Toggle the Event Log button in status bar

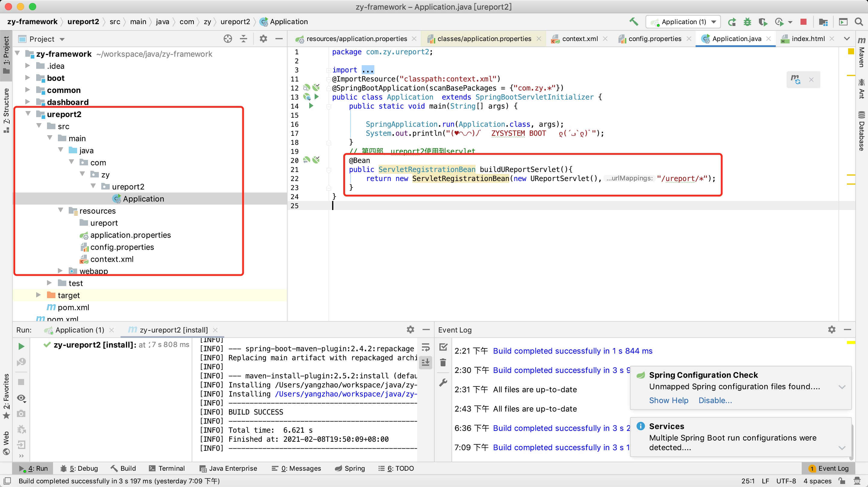(x=829, y=469)
